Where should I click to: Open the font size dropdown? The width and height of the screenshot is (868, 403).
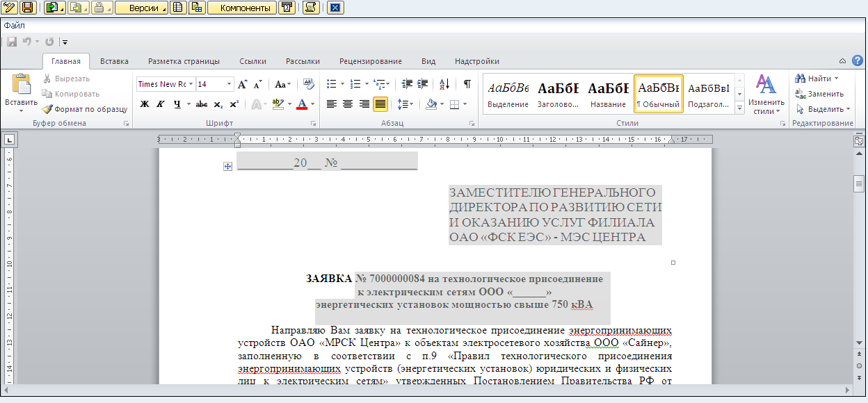pos(230,84)
